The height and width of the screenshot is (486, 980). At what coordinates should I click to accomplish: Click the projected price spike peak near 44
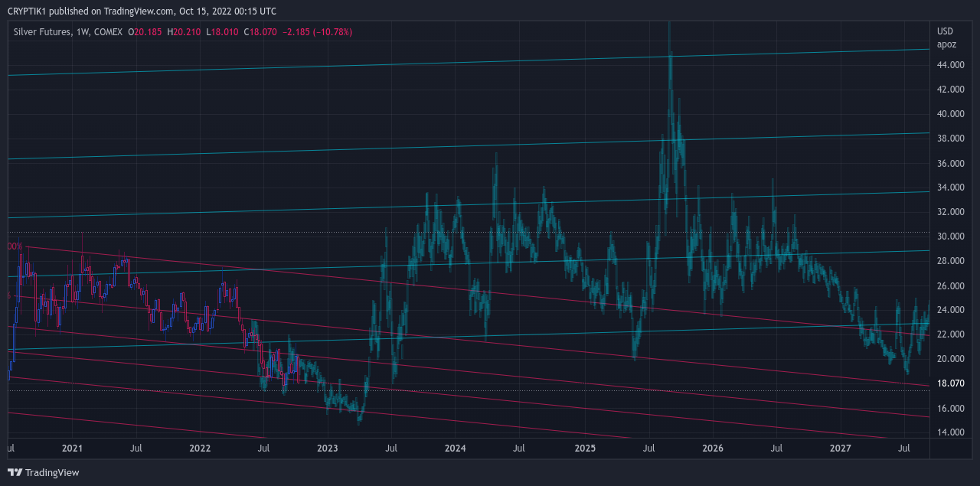click(670, 55)
